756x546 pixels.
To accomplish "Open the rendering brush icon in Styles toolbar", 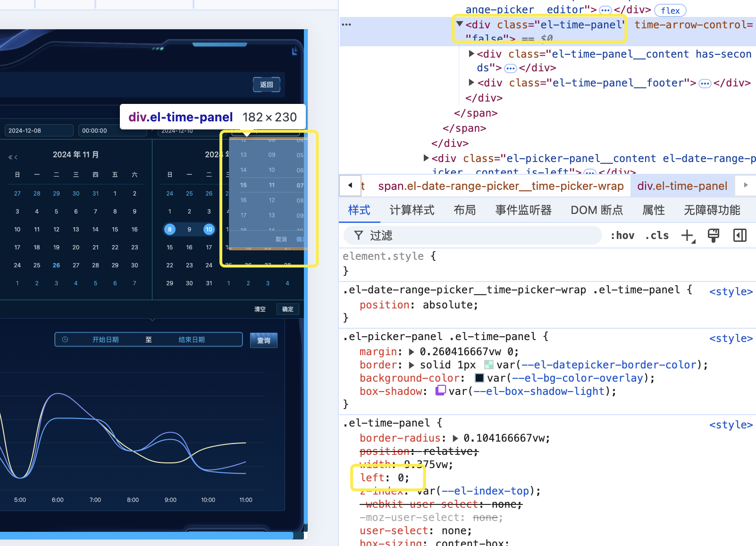I will 713,235.
